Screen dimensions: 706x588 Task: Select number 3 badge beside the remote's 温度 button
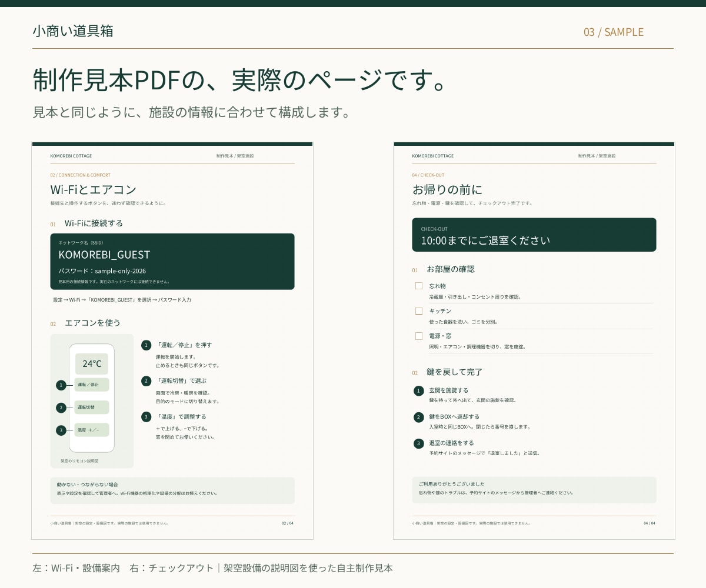pyautogui.click(x=61, y=430)
